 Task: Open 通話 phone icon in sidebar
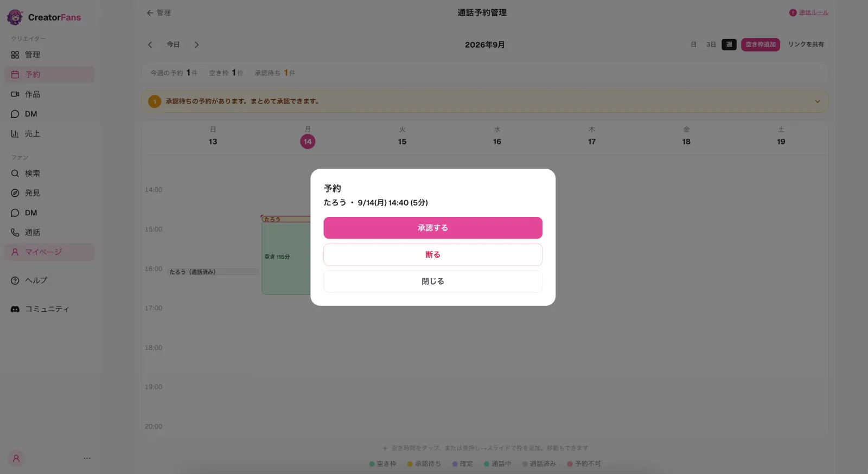coord(15,233)
